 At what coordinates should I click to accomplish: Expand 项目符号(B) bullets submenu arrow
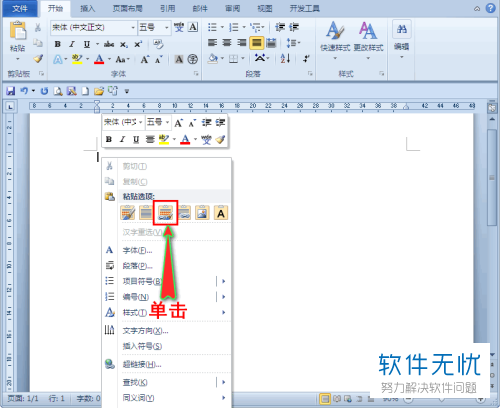pyautogui.click(x=224, y=281)
